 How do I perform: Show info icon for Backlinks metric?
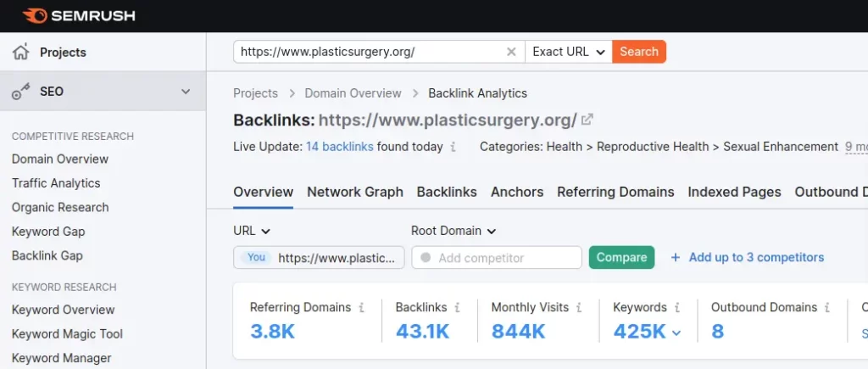tap(457, 307)
